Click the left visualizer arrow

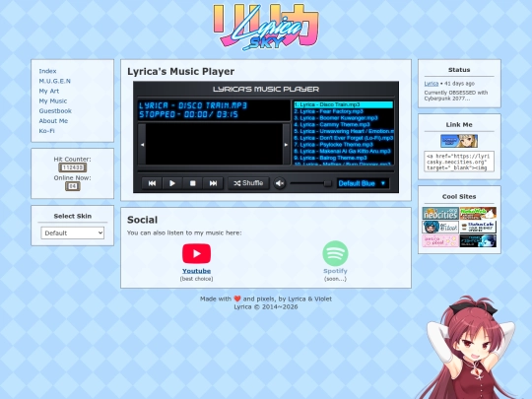142,145
